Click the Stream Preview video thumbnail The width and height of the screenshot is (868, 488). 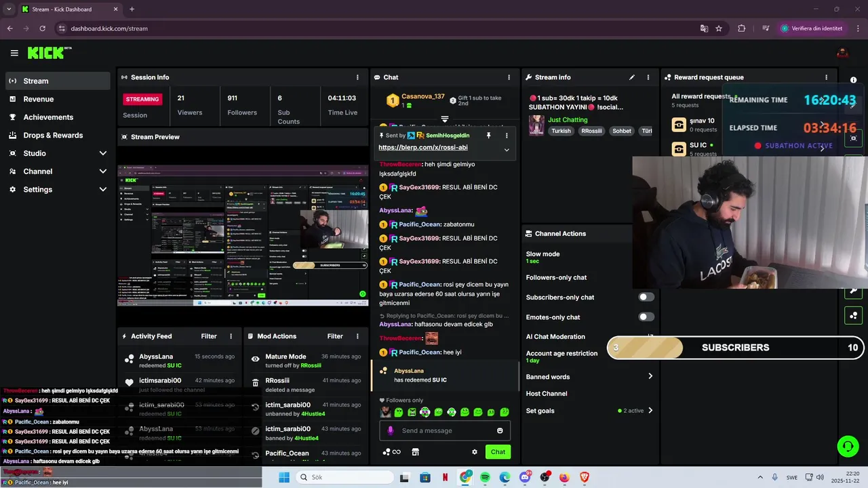pyautogui.click(x=243, y=236)
